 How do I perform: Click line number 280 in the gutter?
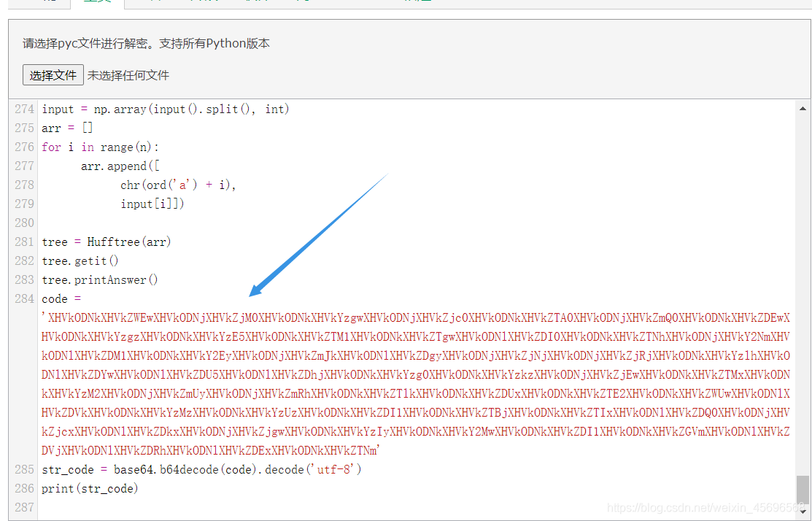point(24,223)
